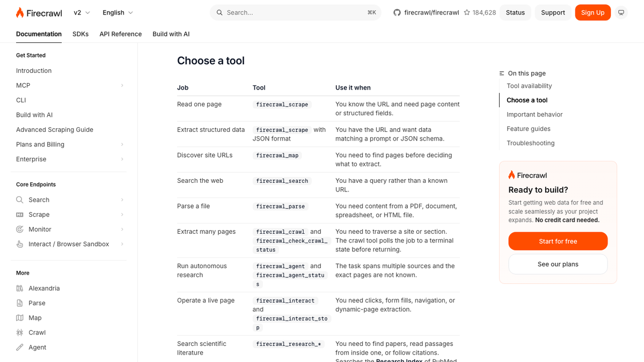Click the firecrawl_parse code label

coord(281,206)
